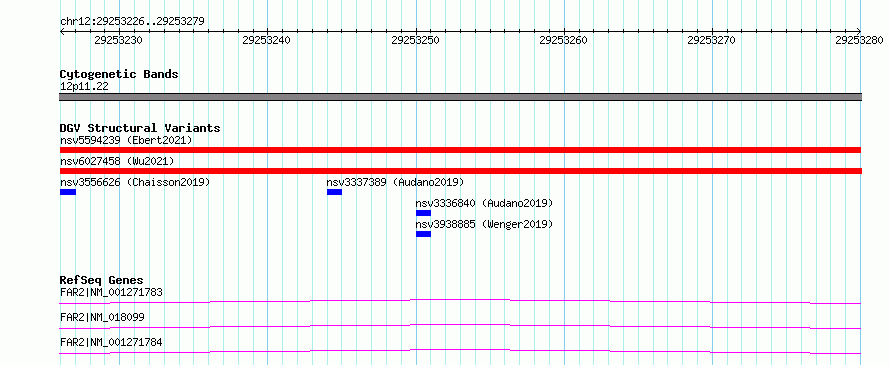Click ruler position 29253280
Image resolution: width=890 pixels, height=365 pixels.
860,40
